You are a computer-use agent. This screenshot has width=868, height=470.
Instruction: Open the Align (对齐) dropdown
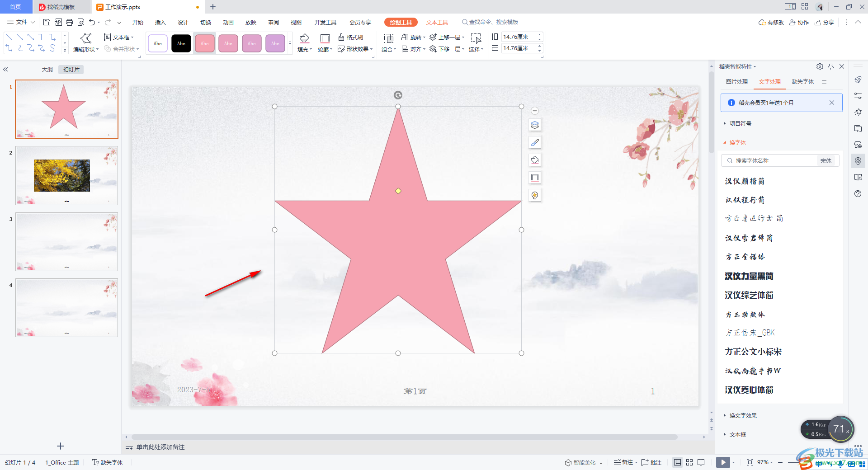[x=413, y=49]
